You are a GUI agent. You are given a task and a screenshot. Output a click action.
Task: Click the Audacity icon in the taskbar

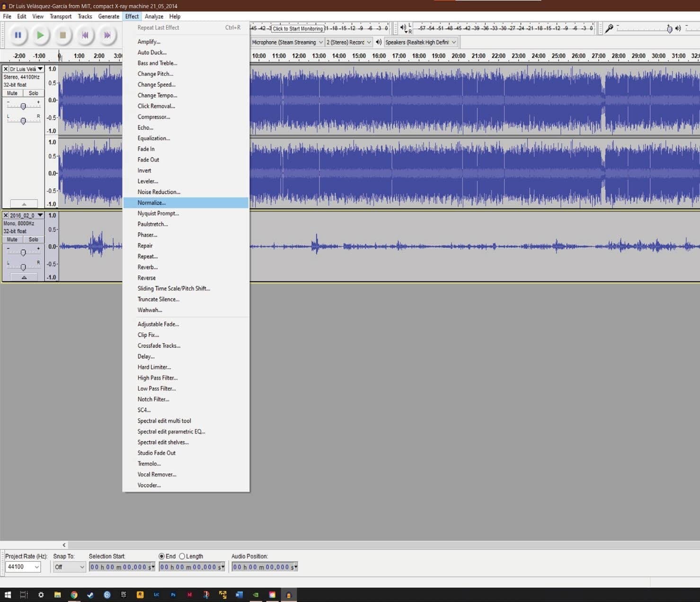[288, 595]
